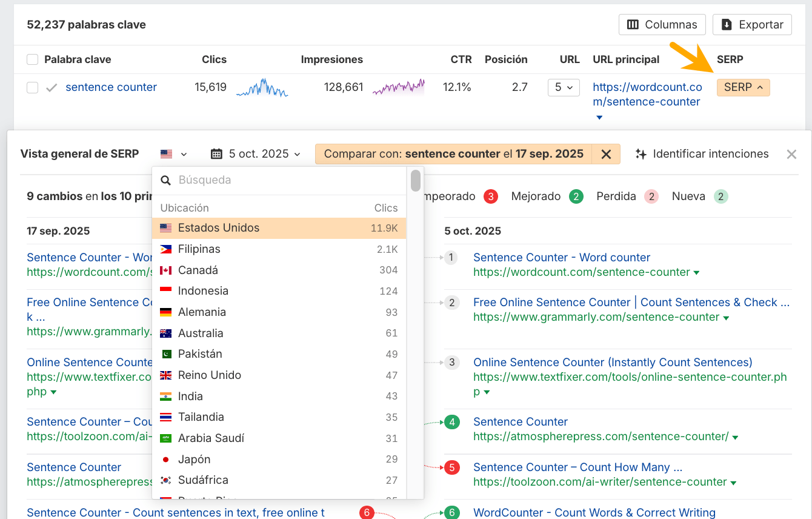812x519 pixels.
Task: Click the Columnas columns icon
Action: coord(634,24)
